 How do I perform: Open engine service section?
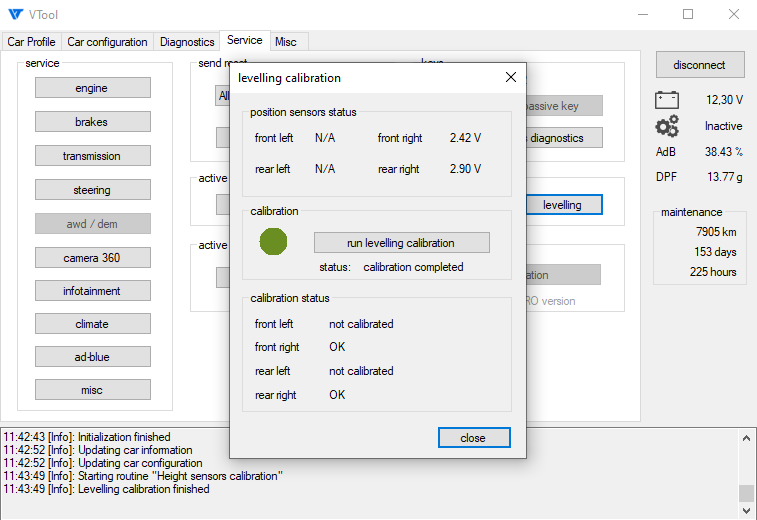pyautogui.click(x=92, y=88)
